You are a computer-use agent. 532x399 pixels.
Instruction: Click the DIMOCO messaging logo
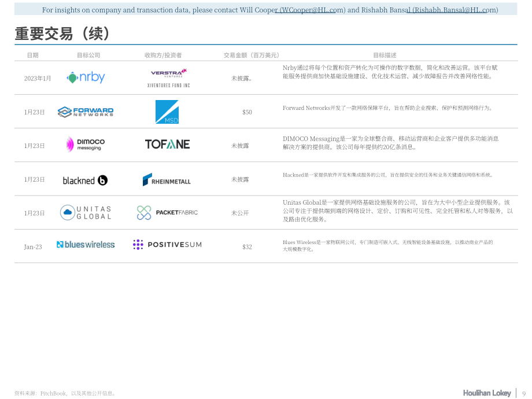pyautogui.click(x=86, y=145)
